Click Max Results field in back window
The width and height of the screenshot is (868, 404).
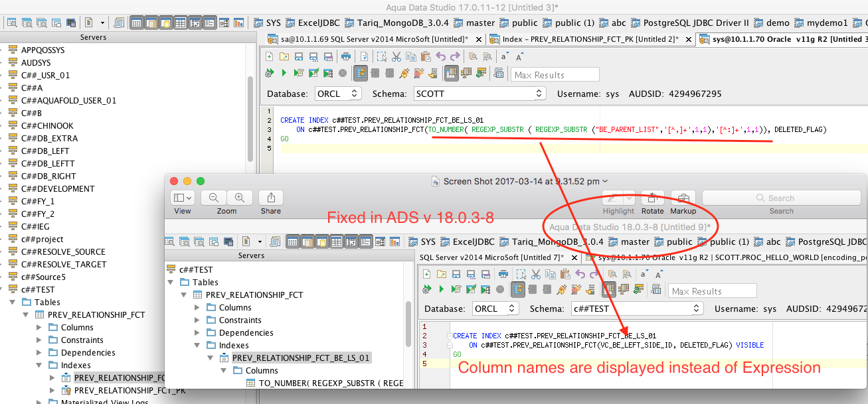pos(555,74)
